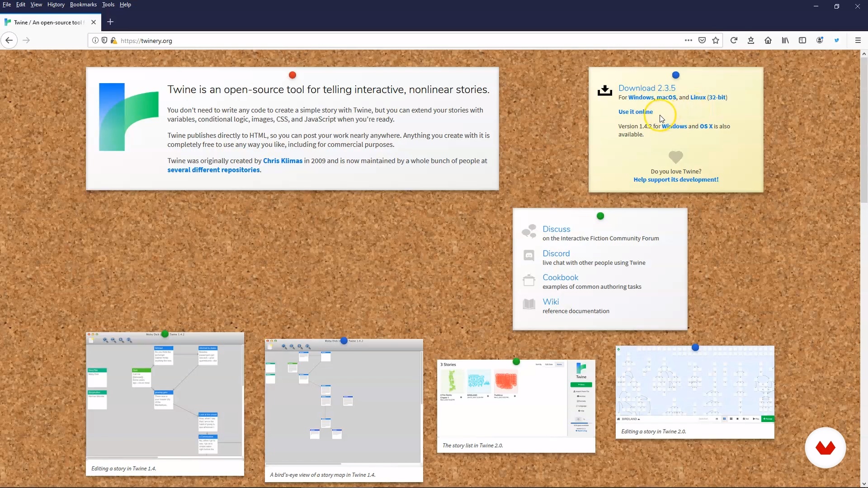
Task: Save page to Pocket icon
Action: 702,40
